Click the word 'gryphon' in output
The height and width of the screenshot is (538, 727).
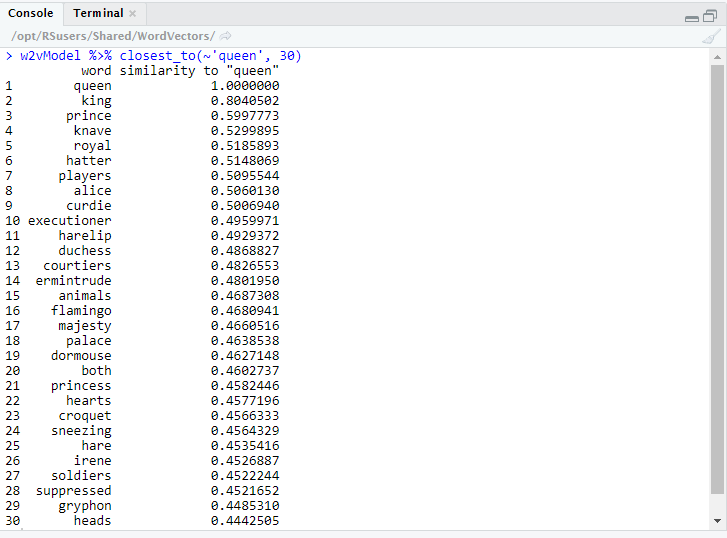coord(85,506)
